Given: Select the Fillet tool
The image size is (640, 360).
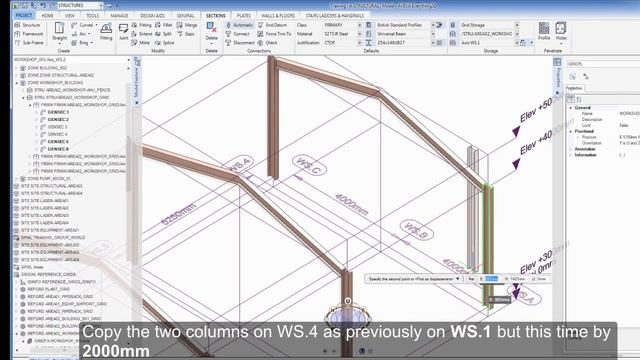Looking at the screenshot, I should tap(164, 25).
